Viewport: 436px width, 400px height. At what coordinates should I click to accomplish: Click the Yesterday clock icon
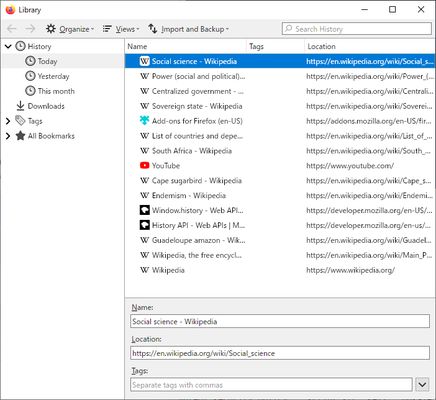pos(30,76)
